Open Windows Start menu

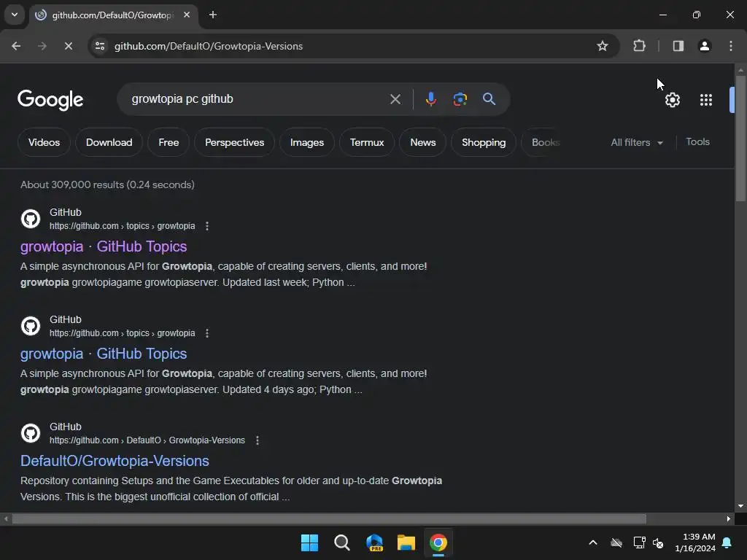(x=309, y=542)
